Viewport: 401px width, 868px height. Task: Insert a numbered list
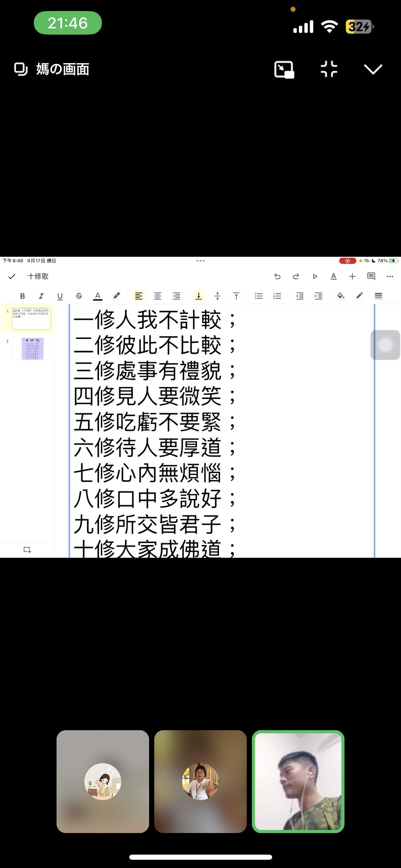(x=277, y=296)
